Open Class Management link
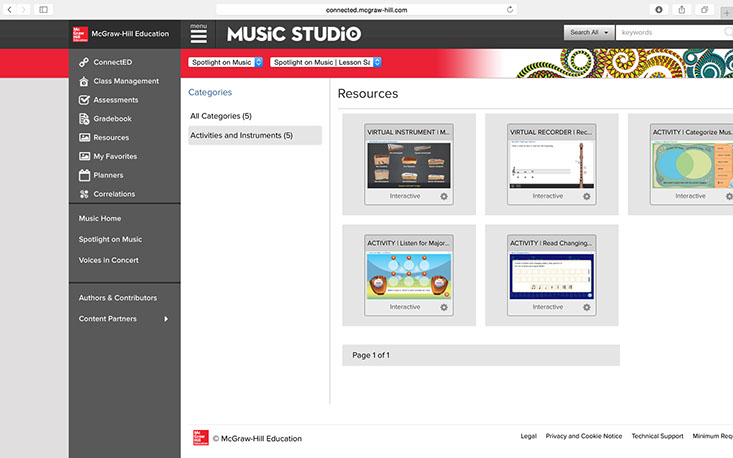Image resolution: width=733 pixels, height=458 pixels. pyautogui.click(x=126, y=81)
